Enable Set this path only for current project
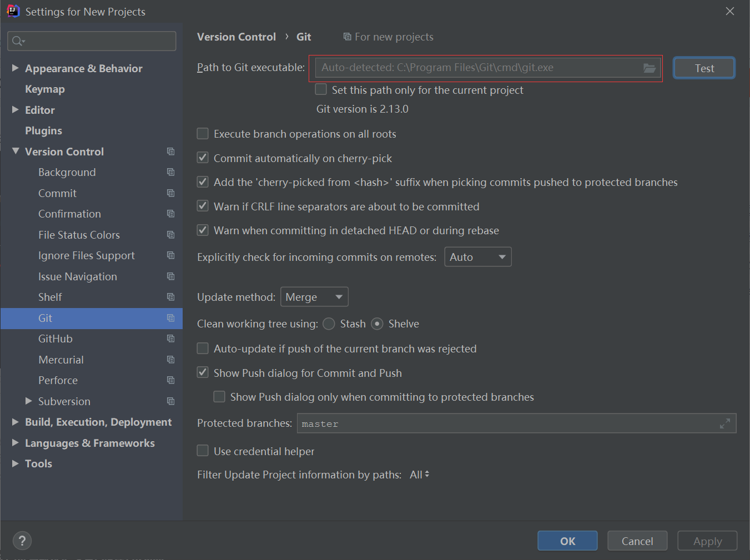This screenshot has height=560, width=750. tap(321, 89)
